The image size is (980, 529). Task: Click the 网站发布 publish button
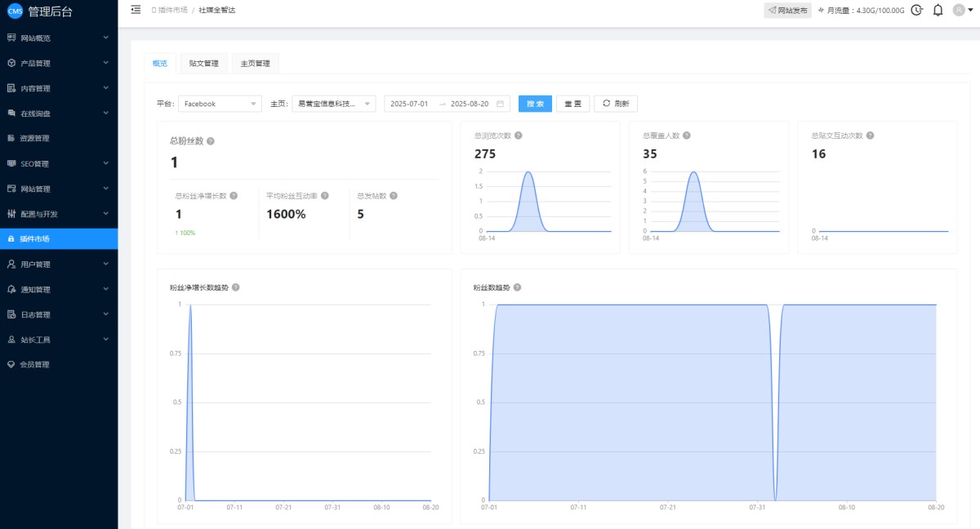786,11
